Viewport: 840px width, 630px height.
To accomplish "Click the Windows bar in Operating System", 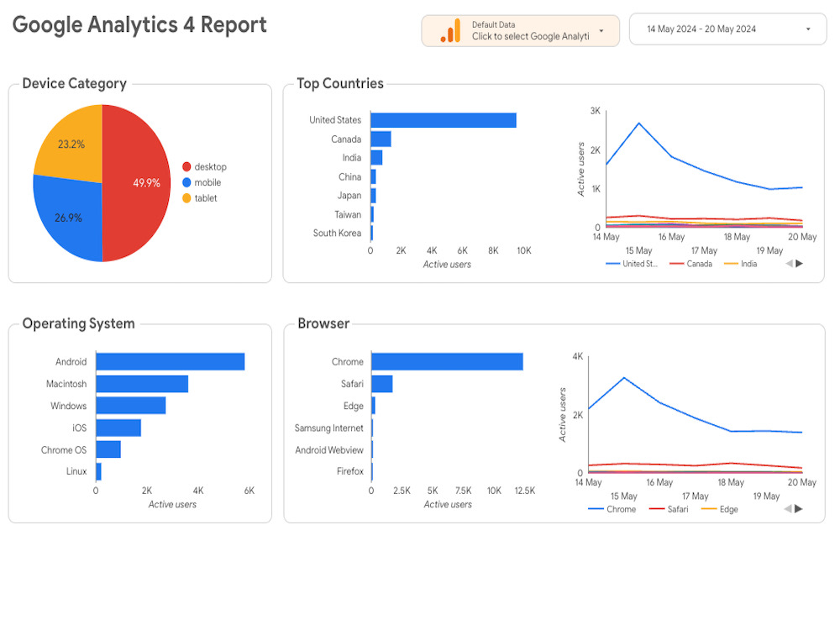I will pos(131,406).
